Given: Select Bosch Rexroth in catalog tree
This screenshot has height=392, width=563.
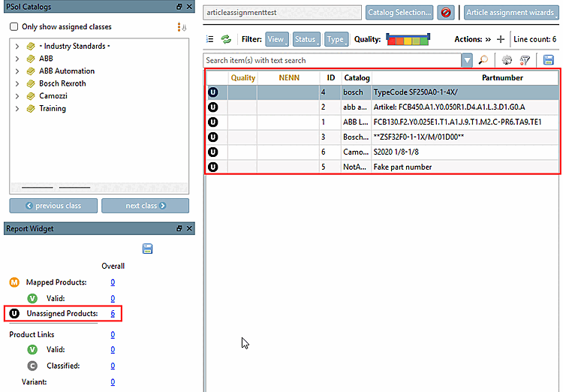Looking at the screenshot, I should 62,83.
